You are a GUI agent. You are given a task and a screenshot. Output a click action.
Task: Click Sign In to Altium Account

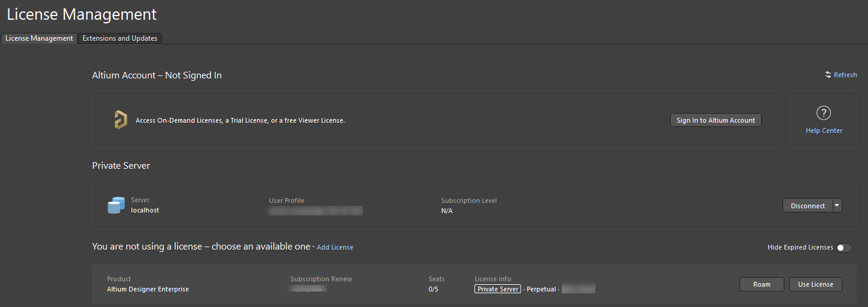pos(716,120)
